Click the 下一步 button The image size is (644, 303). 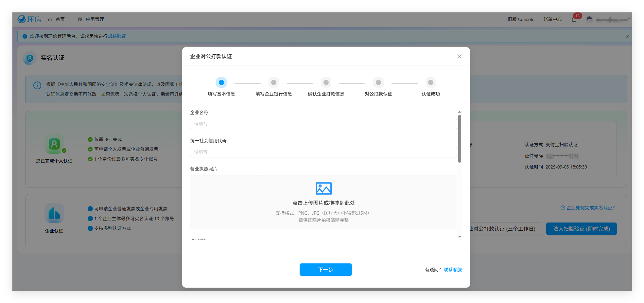(x=325, y=270)
